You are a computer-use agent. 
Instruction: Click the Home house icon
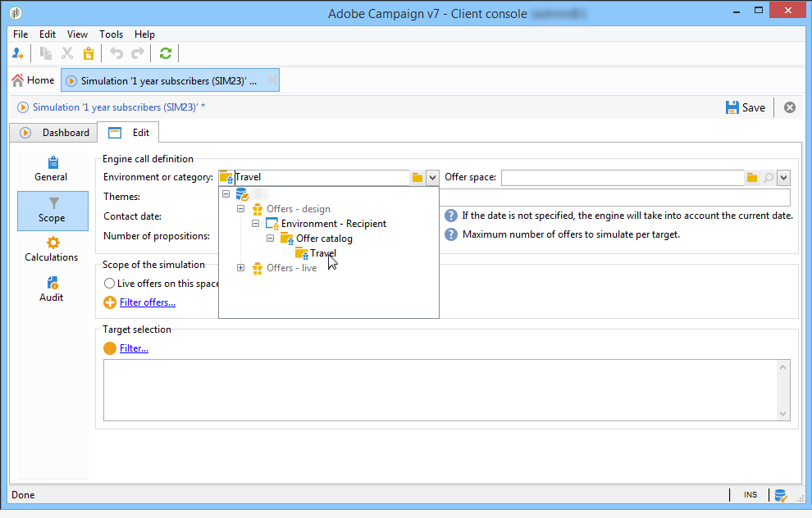[x=17, y=80]
